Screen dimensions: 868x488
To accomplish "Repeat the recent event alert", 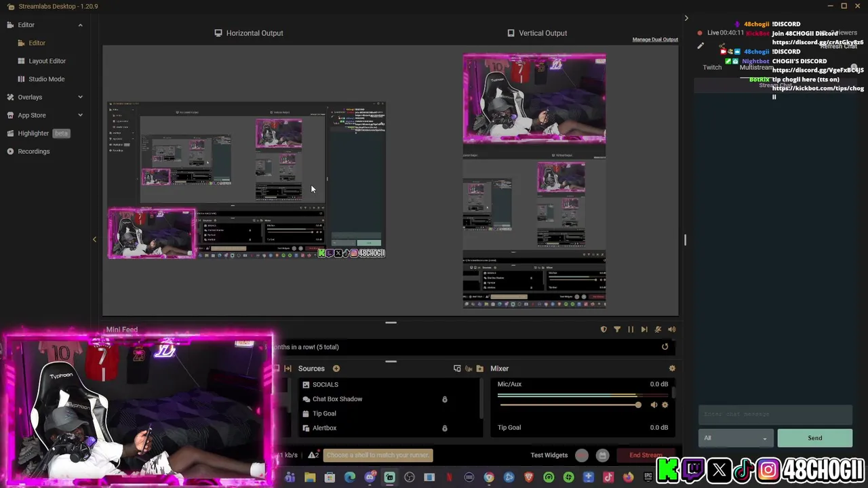I will coord(665,347).
